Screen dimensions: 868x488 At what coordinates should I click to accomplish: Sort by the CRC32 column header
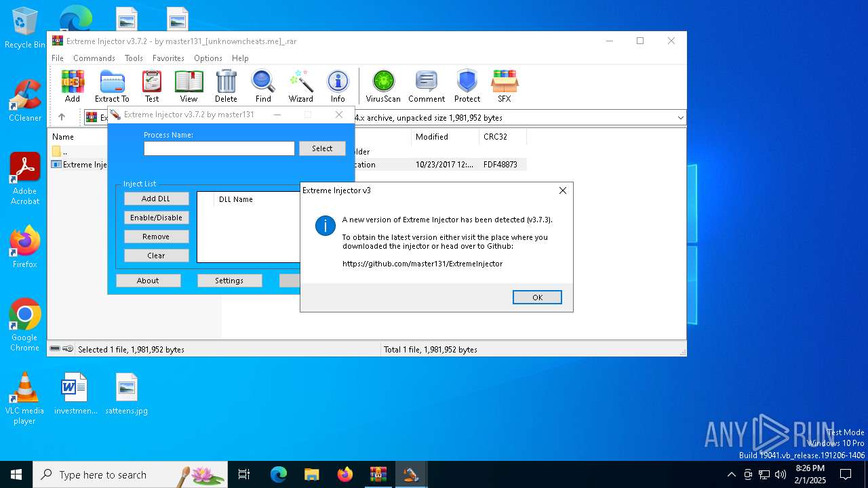[502, 137]
